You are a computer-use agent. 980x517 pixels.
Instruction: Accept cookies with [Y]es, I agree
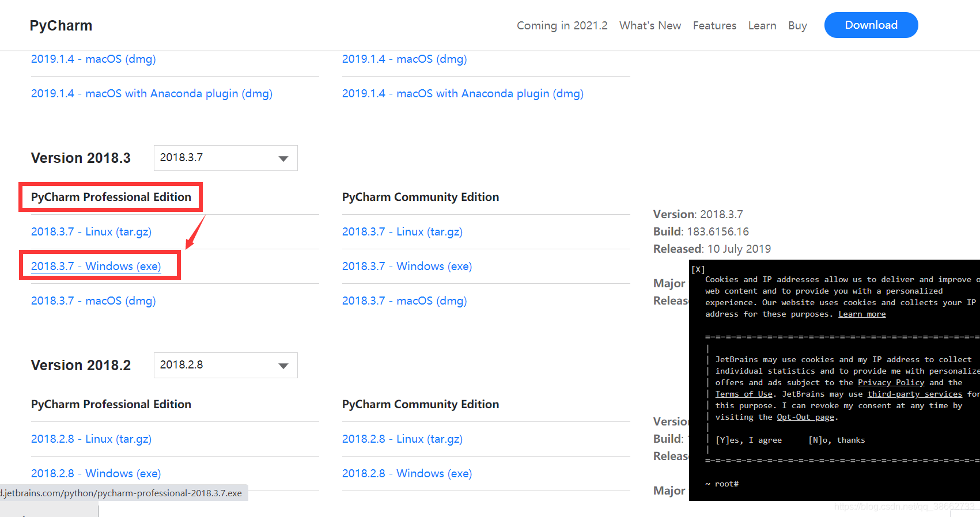pos(748,440)
